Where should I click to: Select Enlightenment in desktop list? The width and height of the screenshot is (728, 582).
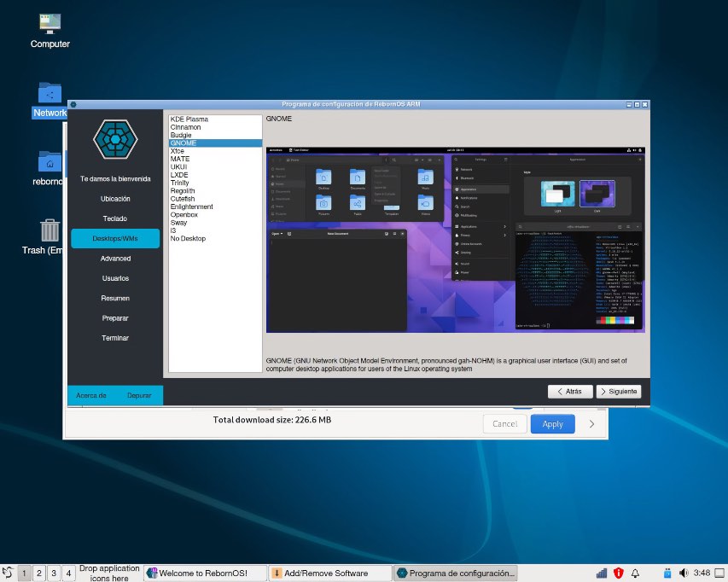point(215,207)
